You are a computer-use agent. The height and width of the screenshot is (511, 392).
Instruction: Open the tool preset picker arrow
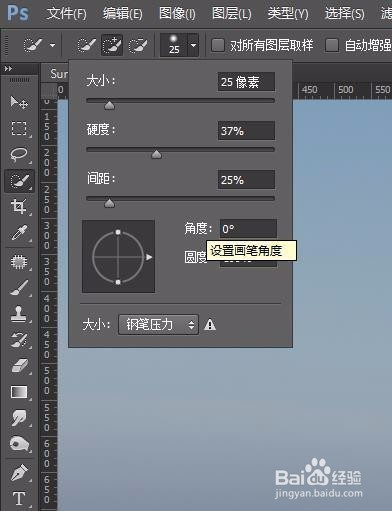(x=52, y=45)
